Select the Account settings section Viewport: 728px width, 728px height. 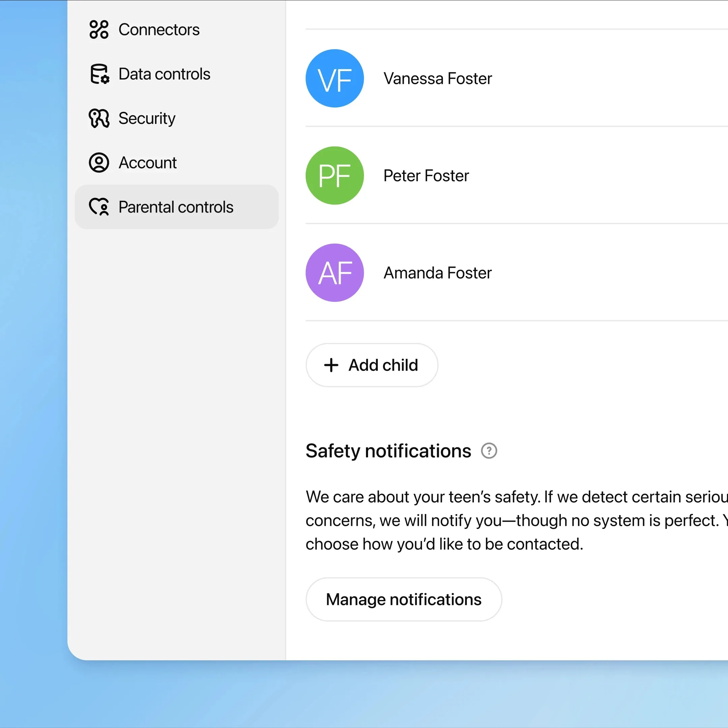click(147, 163)
